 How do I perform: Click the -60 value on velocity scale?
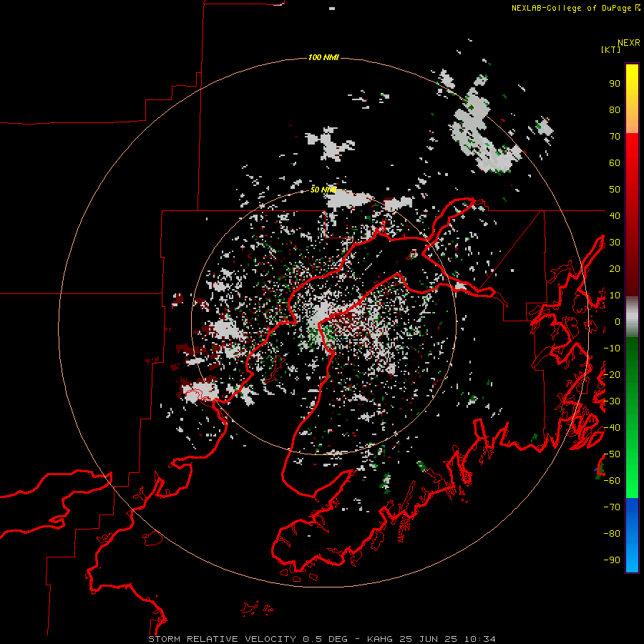[612, 481]
